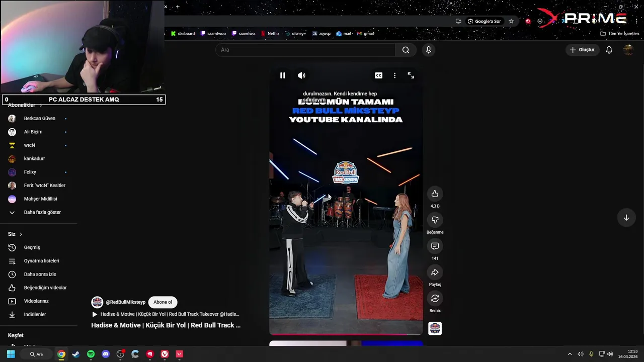Open OBS Studio from the taskbar

120,354
